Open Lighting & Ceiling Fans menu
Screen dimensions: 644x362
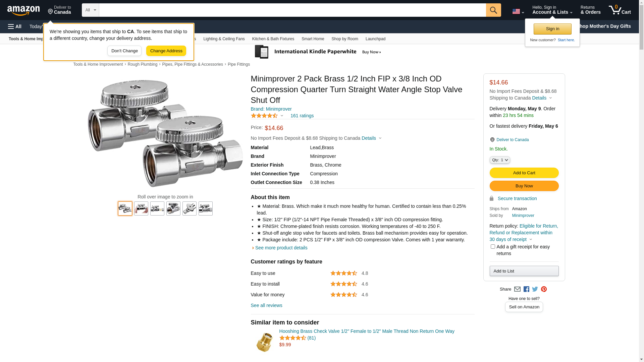coord(224,39)
